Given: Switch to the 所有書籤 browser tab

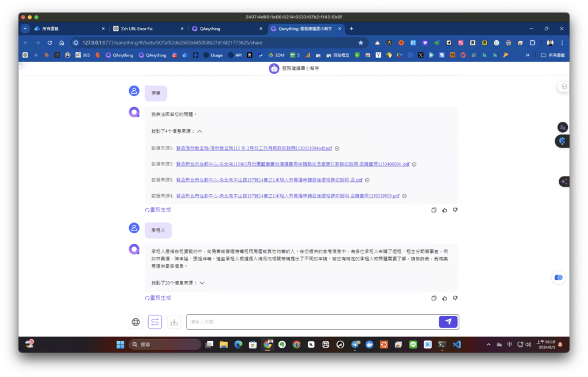Looking at the screenshot, I should [x=69, y=29].
